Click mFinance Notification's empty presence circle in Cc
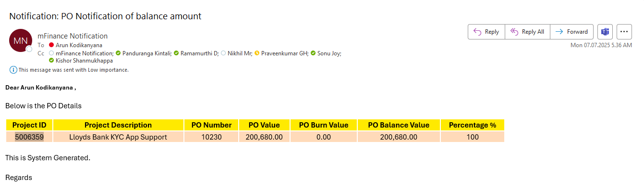Screen dimensions: 644x193 (x=51, y=53)
